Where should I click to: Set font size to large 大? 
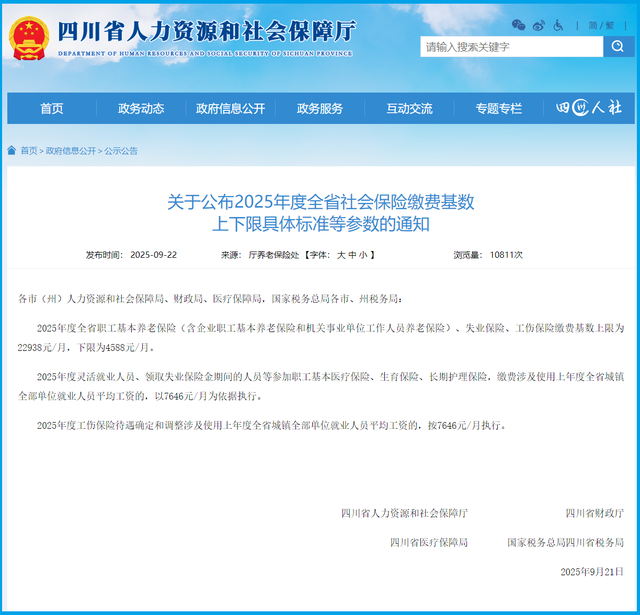[x=340, y=255]
